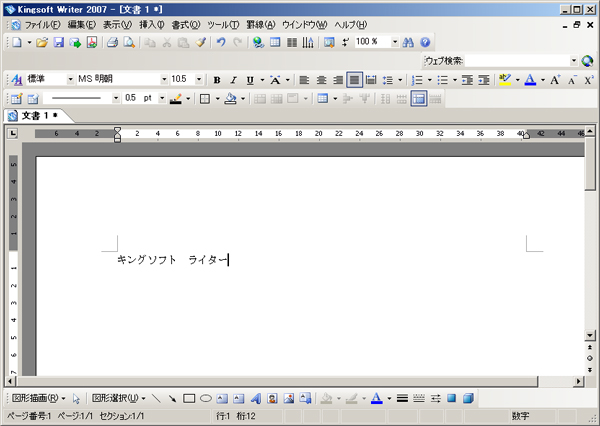Open the 挿入(I) menu
Screen dimensions: 600x426
point(152,25)
